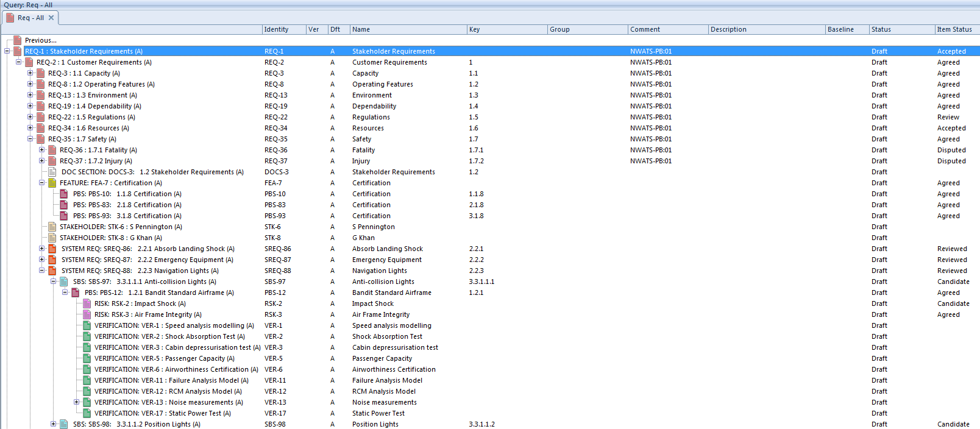Screen dimensions: 980x429
Task: Click the REQ-1 Stakeholder Requirements document icon
Action: pyautogui.click(x=17, y=51)
